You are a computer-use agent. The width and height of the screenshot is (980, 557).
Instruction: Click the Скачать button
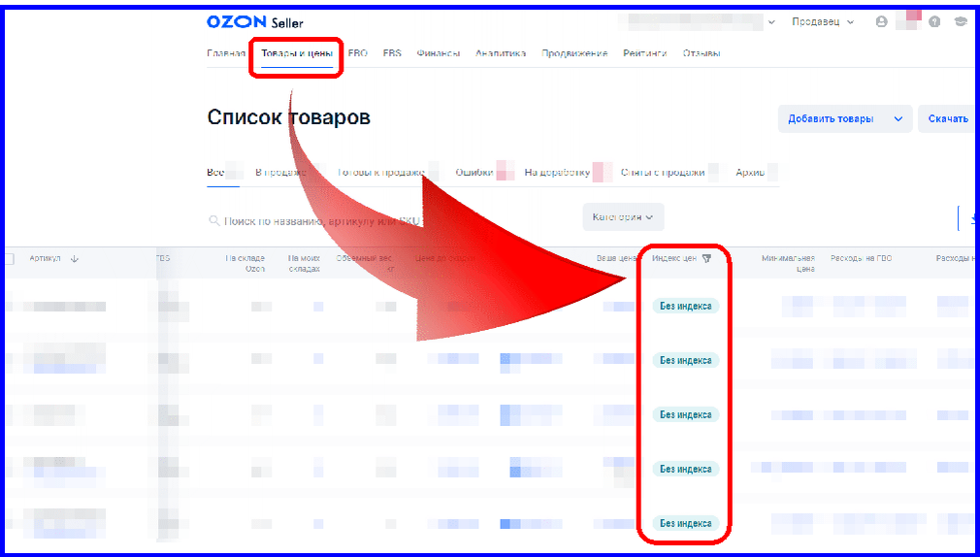point(948,118)
